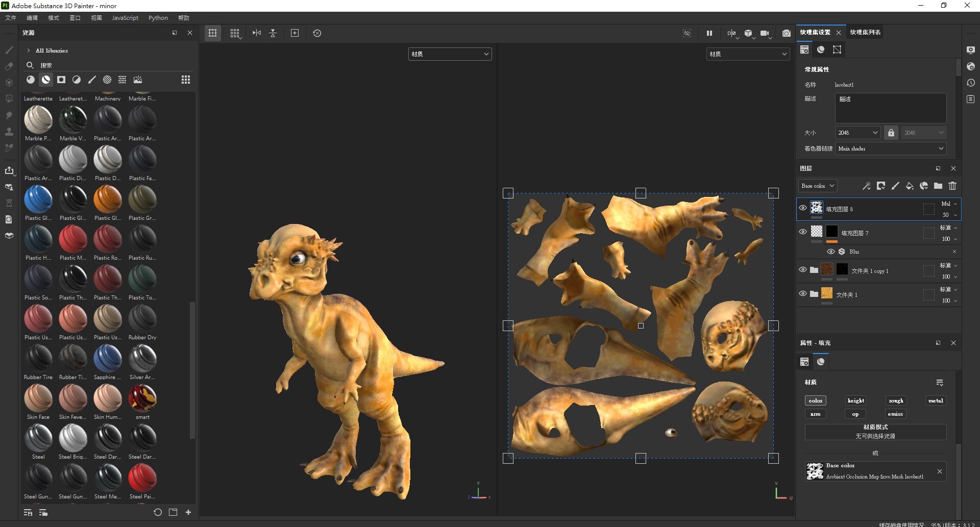The image size is (980, 527).
Task: Enable the height channel button
Action: point(855,400)
